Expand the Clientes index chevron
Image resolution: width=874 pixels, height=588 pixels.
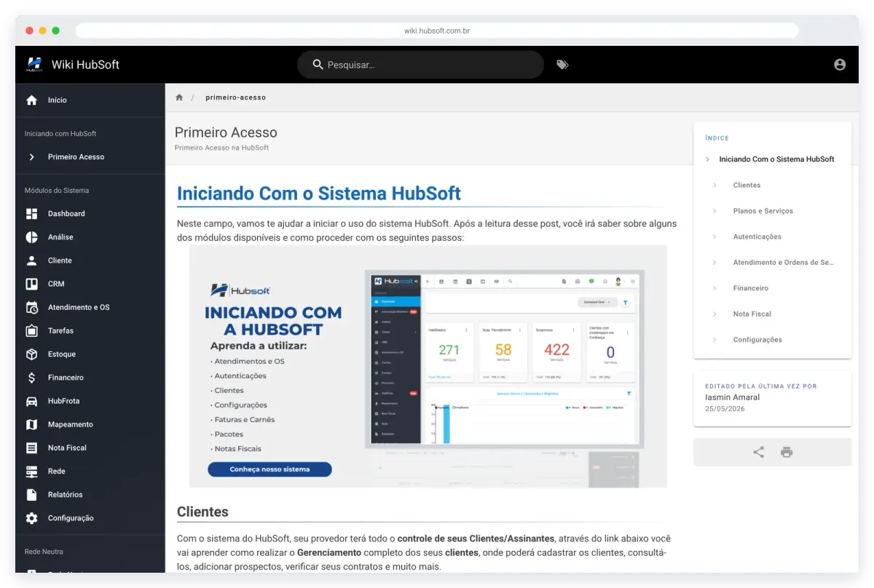click(x=715, y=186)
